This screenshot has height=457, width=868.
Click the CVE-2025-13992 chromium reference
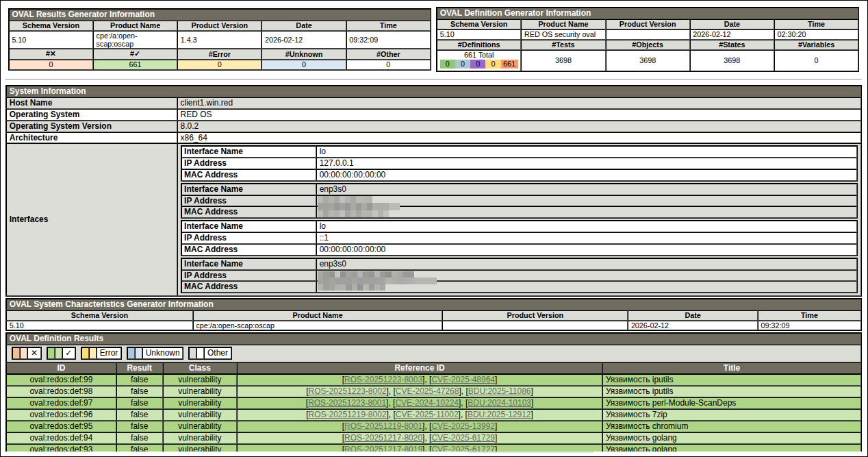pyautogui.click(x=463, y=426)
